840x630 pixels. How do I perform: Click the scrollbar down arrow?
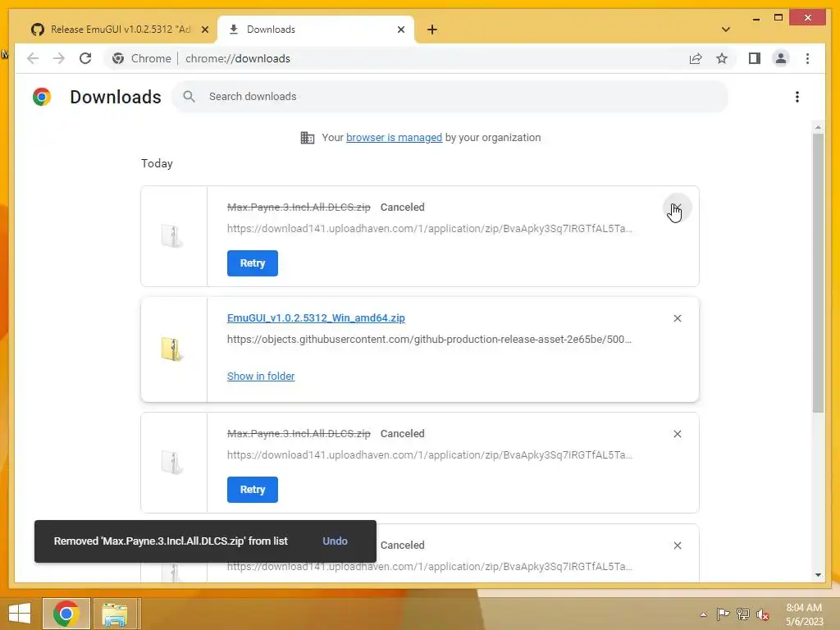pyautogui.click(x=818, y=575)
